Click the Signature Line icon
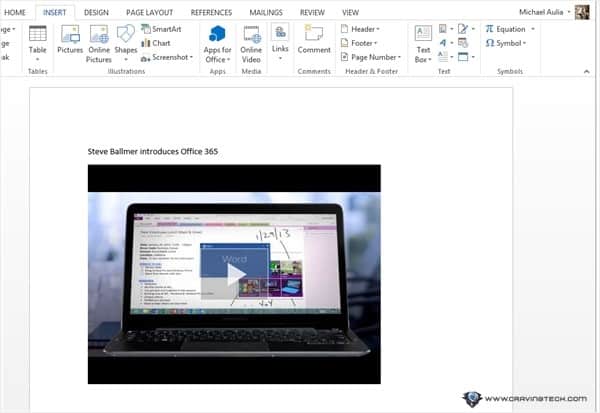Image resolution: width=600 pixels, height=413 pixels. point(463,29)
